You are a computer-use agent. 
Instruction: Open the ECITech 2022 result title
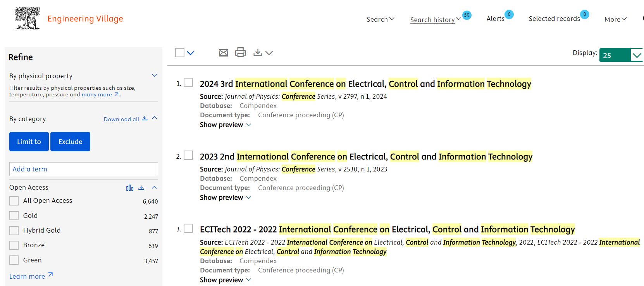click(x=387, y=229)
